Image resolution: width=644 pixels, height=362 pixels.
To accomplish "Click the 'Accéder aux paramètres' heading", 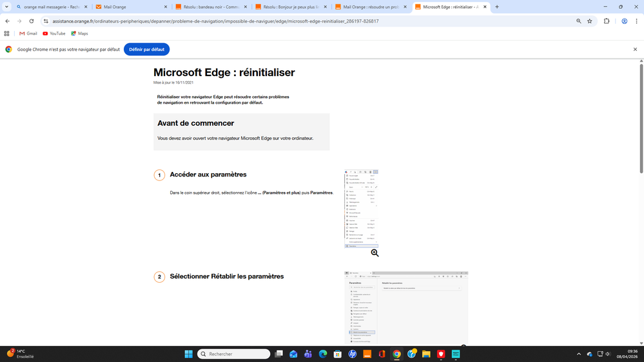I will [x=208, y=175].
